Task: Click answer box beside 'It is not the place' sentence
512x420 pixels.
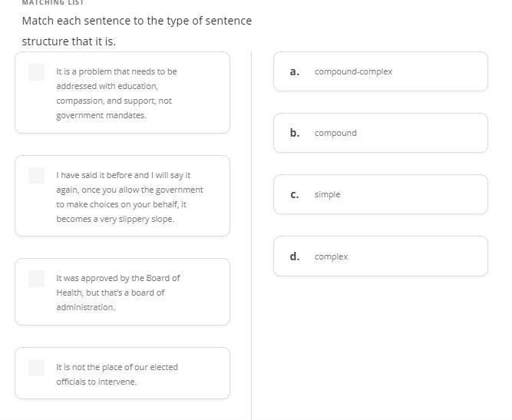Action: [36, 367]
